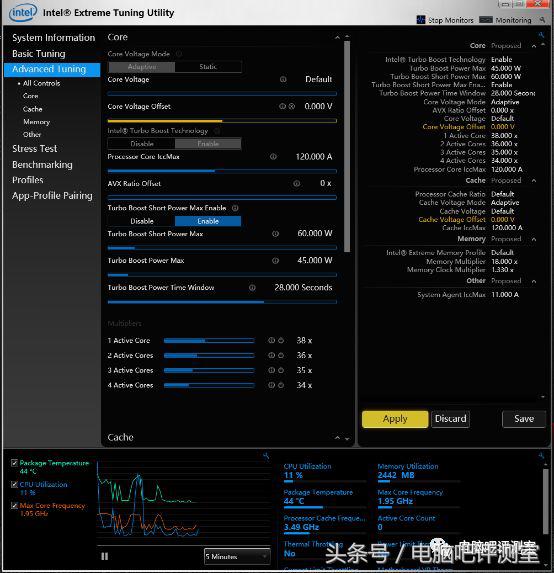This screenshot has height=573, width=554.
Task: Open info icon for Processor Core IccMax
Action: click(x=273, y=157)
